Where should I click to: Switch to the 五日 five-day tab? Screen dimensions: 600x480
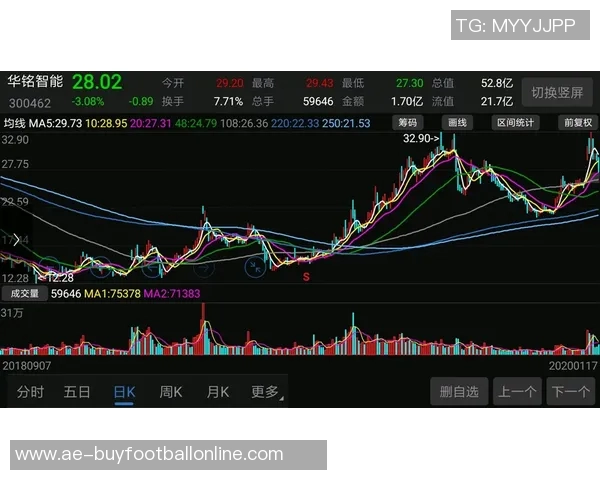pos(77,392)
